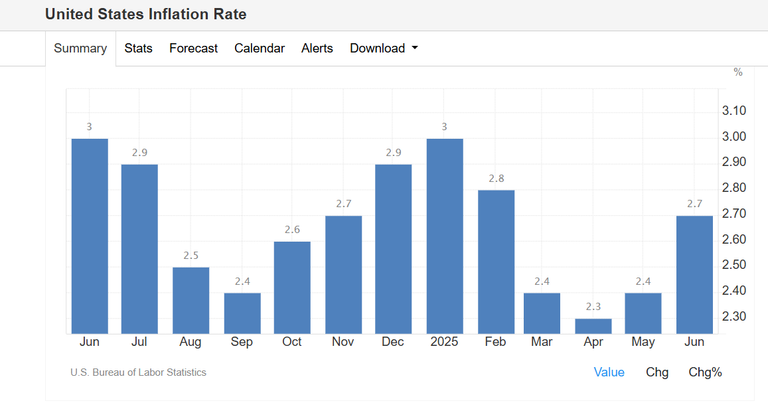Click the 2.50 y-axis label
The image size is (768, 409).
pos(734,265)
